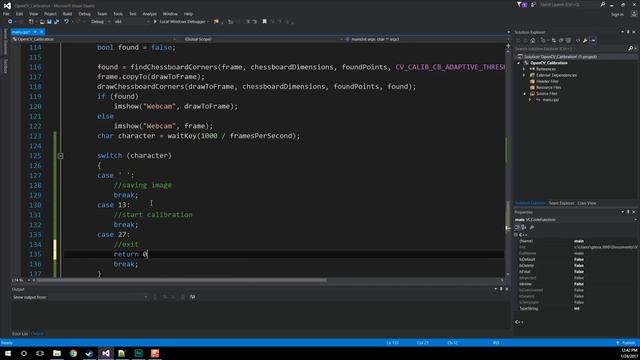Expand the References node
The image size is (640, 360).
coord(524,69)
